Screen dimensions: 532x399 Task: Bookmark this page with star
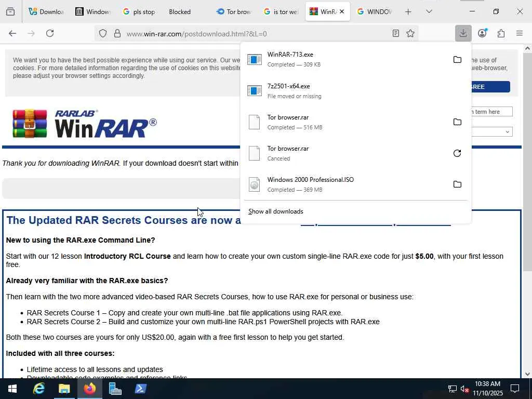click(410, 33)
